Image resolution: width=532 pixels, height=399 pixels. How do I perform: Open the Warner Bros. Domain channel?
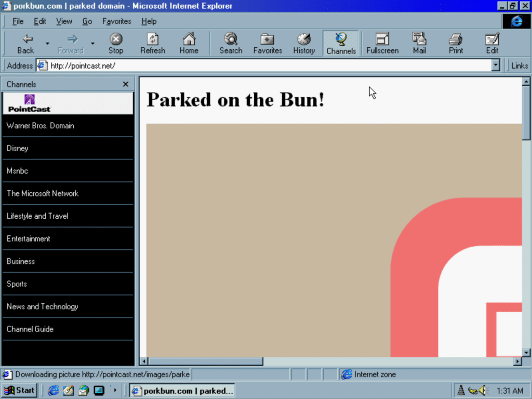(x=41, y=126)
